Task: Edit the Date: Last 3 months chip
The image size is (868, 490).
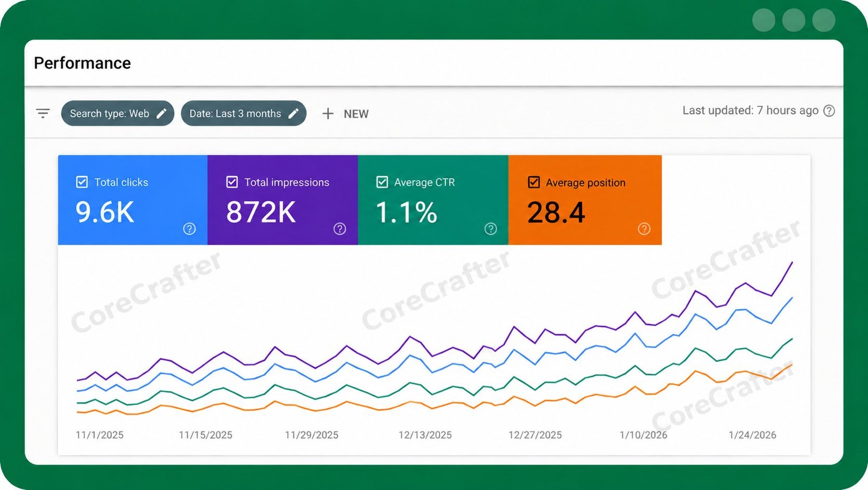Action: (x=293, y=113)
